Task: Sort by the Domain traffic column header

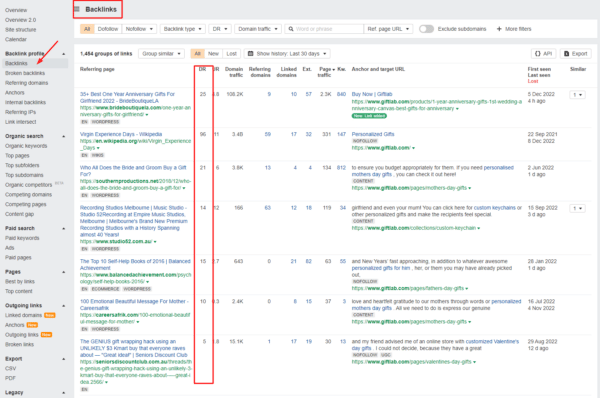Action: [x=234, y=72]
